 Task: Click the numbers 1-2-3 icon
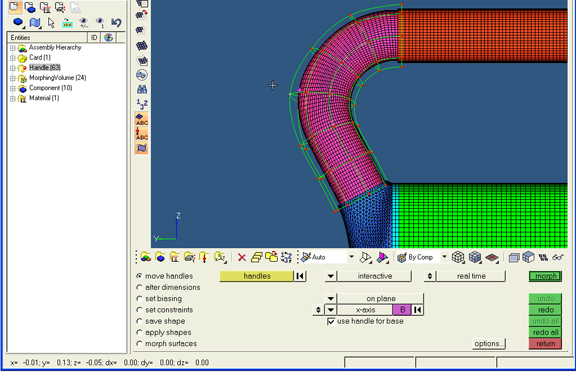[x=142, y=104]
